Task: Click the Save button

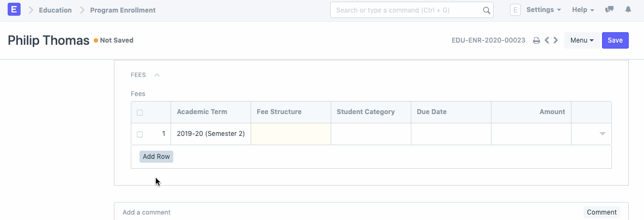Action: coord(615,40)
